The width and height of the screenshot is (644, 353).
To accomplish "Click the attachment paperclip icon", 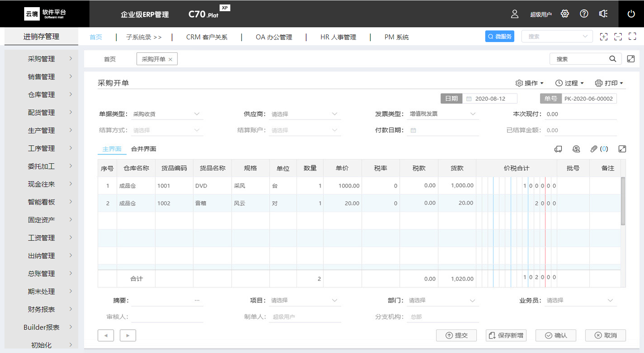I will point(593,149).
